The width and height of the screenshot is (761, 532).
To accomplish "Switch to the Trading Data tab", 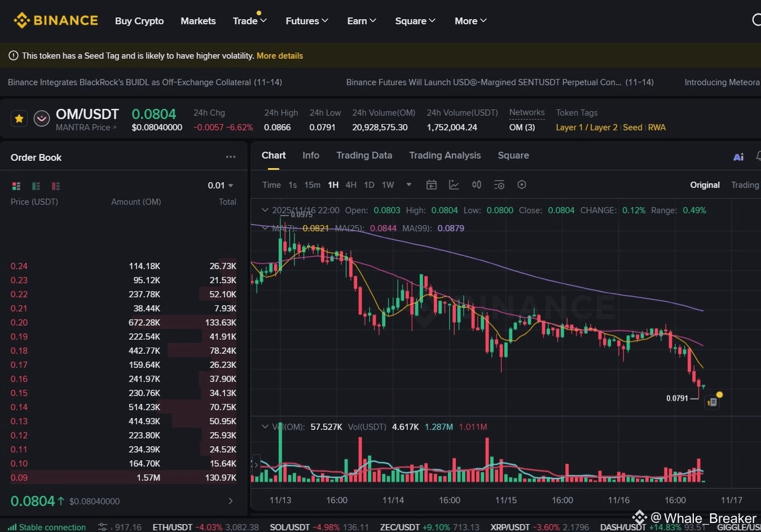I will (x=364, y=155).
